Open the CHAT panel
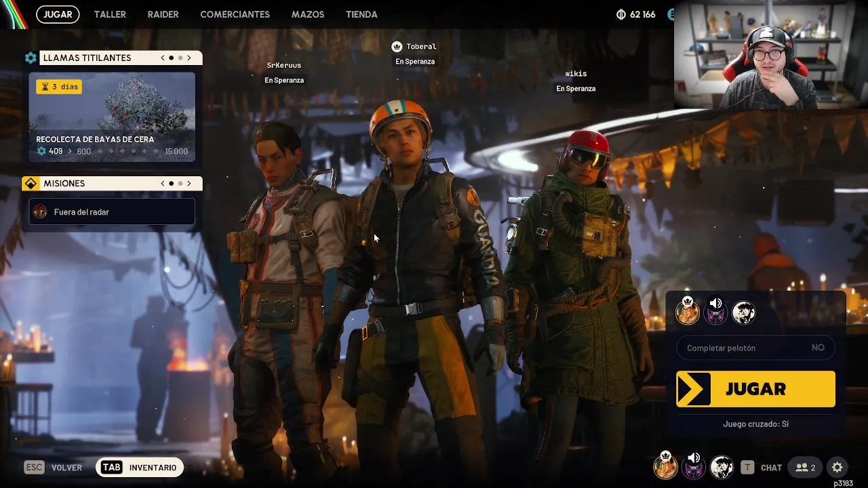 pos(771,468)
